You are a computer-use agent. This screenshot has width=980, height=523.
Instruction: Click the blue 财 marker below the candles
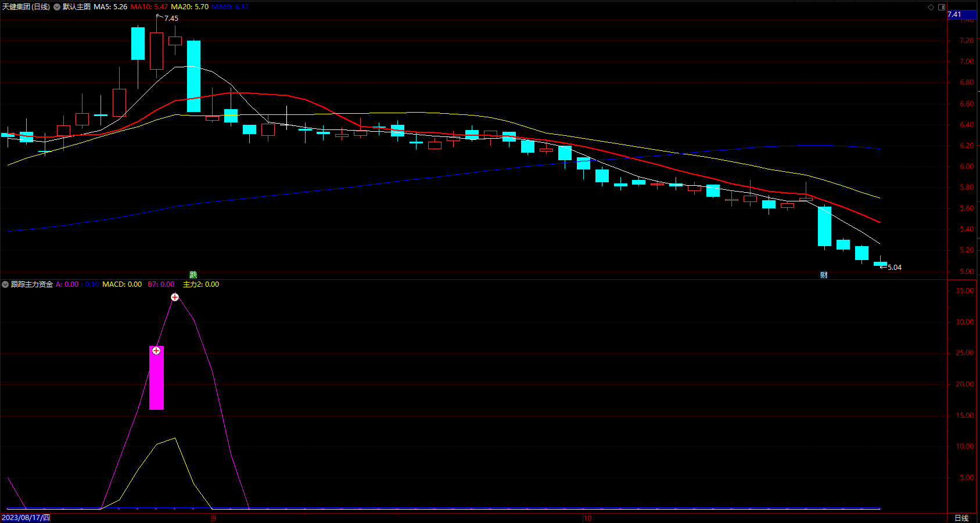click(824, 275)
